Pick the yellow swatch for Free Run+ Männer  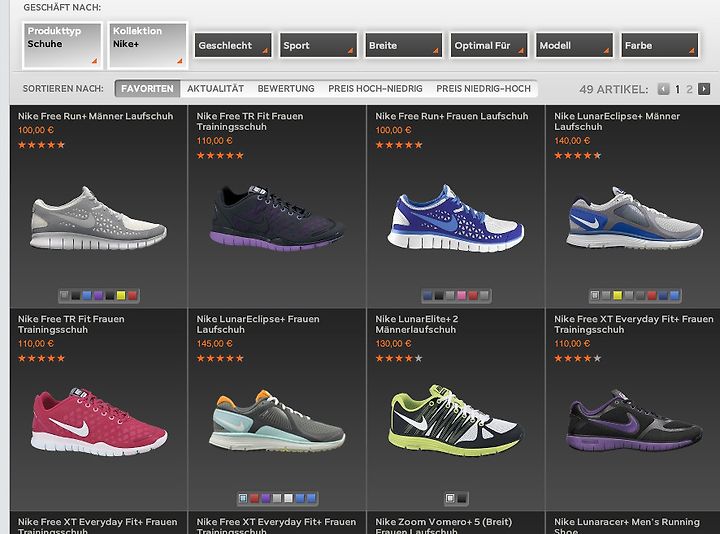pyautogui.click(x=121, y=296)
